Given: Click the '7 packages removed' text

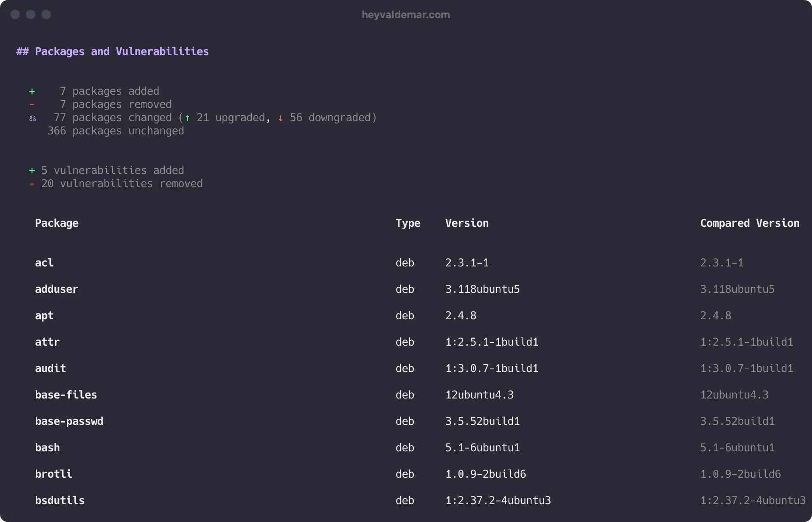Looking at the screenshot, I should point(116,104).
